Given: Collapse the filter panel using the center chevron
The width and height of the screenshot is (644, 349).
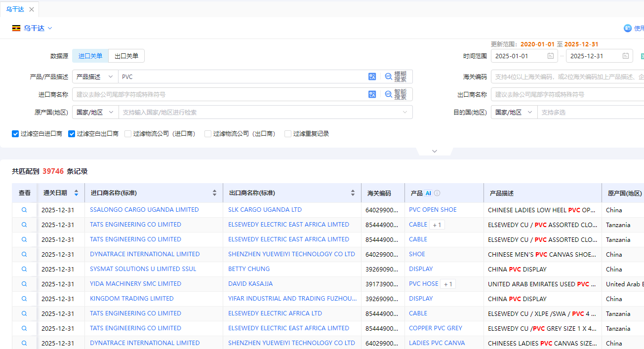Looking at the screenshot, I should [x=434, y=151].
